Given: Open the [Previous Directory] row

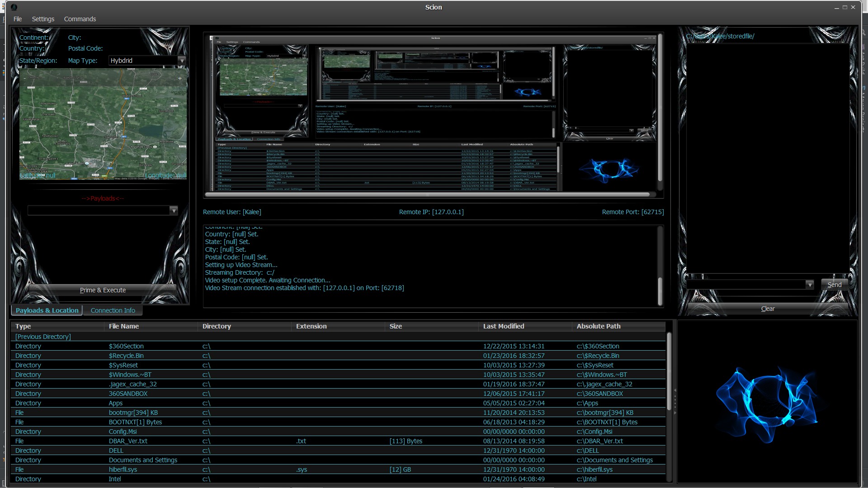Looking at the screenshot, I should tap(43, 337).
